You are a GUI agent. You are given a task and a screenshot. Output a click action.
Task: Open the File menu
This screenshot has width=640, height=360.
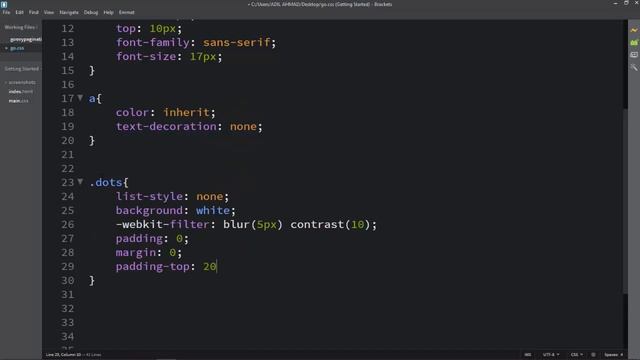[6, 12]
